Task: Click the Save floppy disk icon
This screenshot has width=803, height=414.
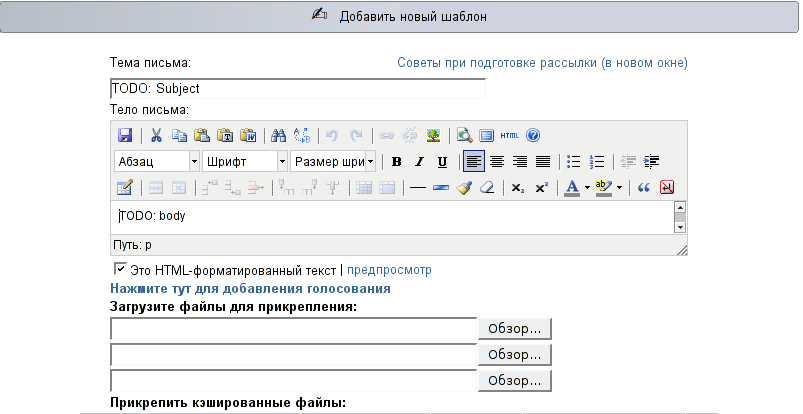Action: coord(125,135)
